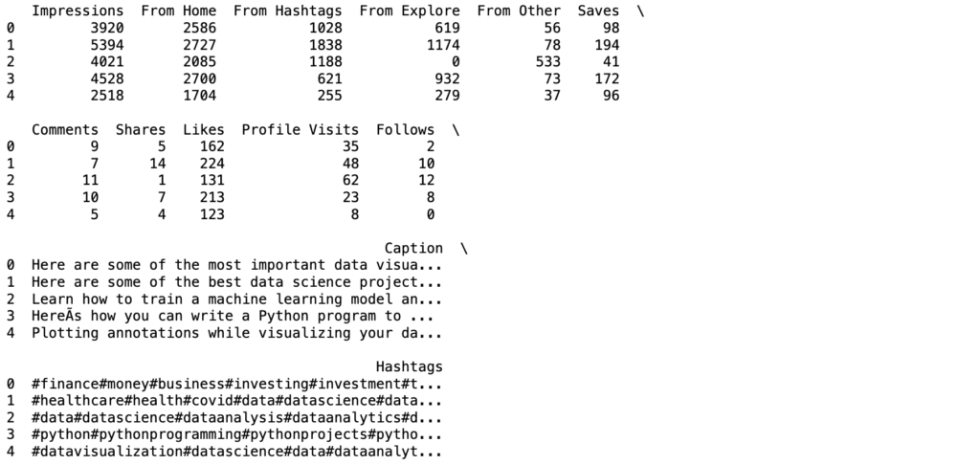Viewport: 980px width, 465px height.
Task: Click the Impressions column header
Action: point(78,11)
